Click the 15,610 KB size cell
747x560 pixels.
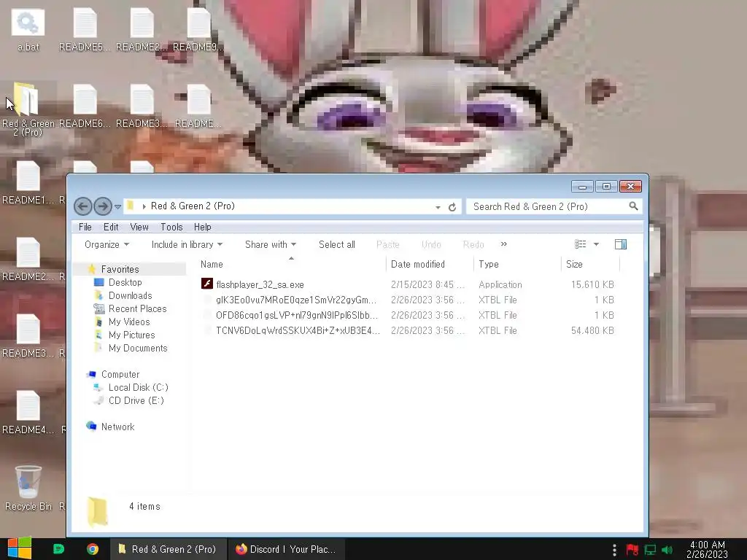point(592,285)
